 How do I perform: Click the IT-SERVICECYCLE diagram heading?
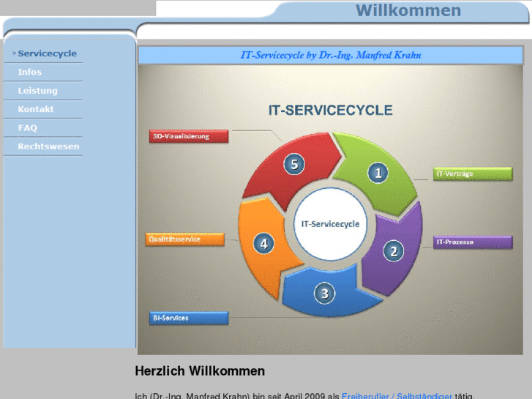(331, 110)
